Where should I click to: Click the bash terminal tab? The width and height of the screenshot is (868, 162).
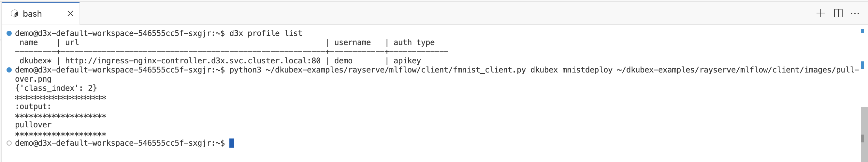click(33, 14)
